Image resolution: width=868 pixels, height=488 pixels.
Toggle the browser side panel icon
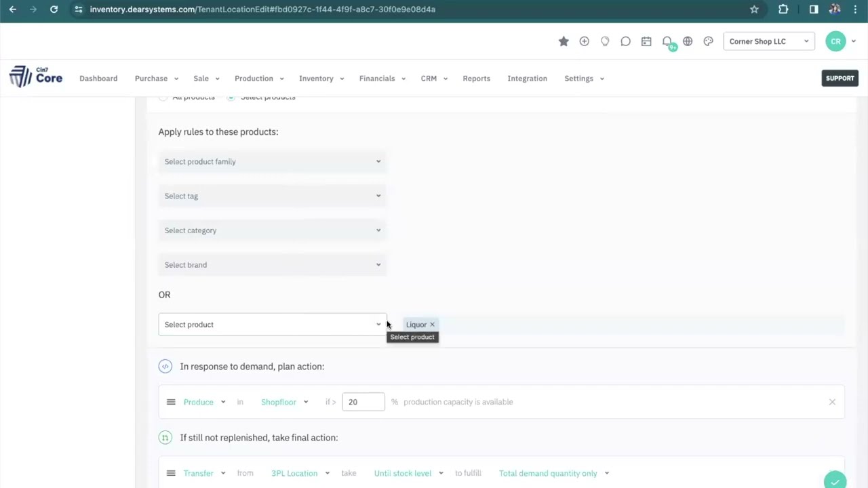[814, 9]
